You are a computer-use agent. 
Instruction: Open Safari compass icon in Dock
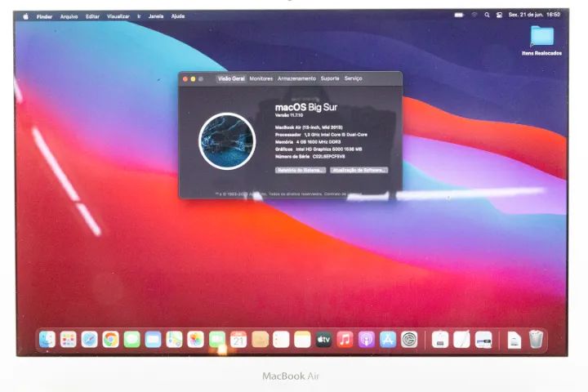click(x=89, y=340)
